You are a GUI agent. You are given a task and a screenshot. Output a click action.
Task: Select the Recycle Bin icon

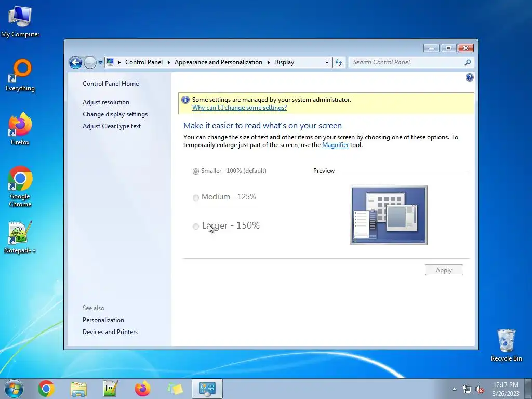tap(506, 345)
